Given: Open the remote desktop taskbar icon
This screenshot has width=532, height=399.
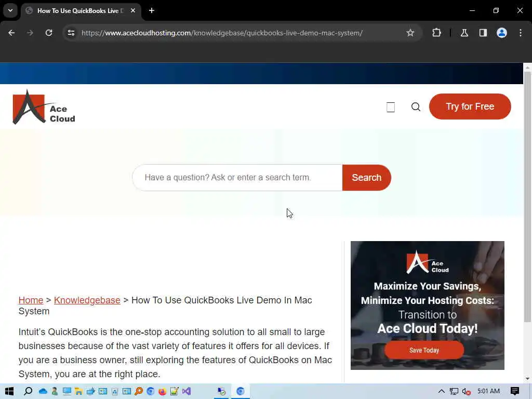Looking at the screenshot, I should click(x=221, y=391).
